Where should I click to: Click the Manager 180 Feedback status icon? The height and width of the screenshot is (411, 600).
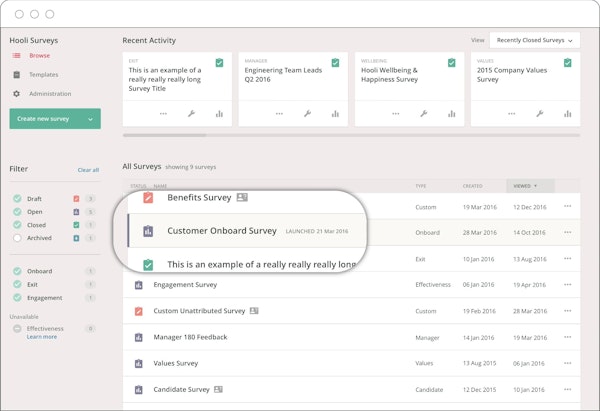pyautogui.click(x=139, y=337)
